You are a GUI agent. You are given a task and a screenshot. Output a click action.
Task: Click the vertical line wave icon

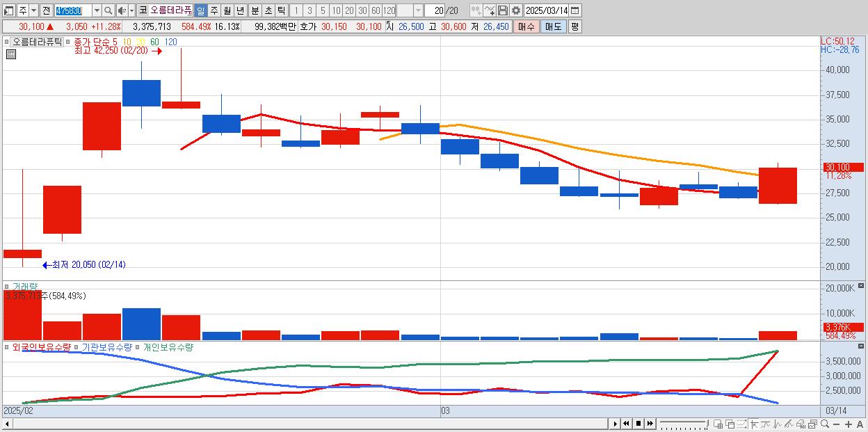(778, 424)
